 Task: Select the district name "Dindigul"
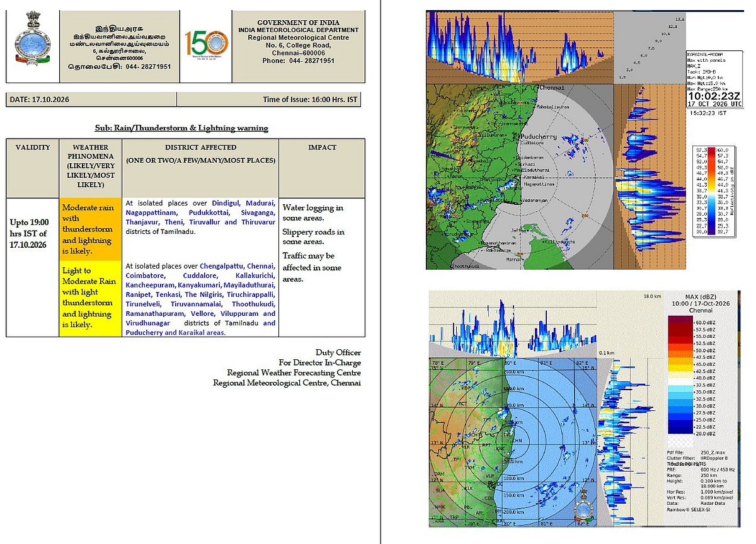[226, 203]
